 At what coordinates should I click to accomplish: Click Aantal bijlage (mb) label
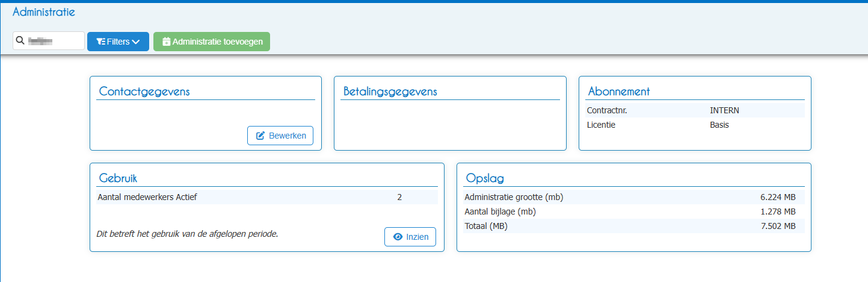[500, 211]
